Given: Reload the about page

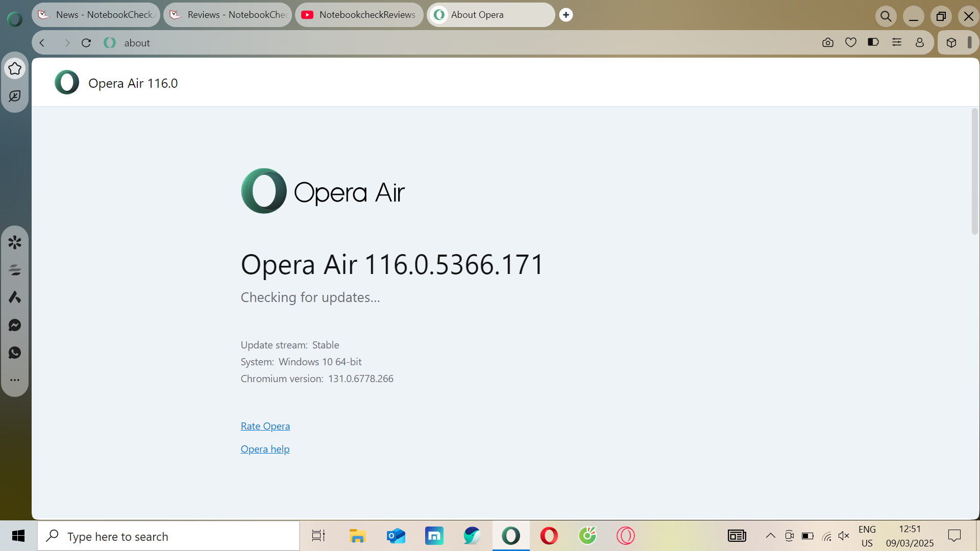Looking at the screenshot, I should click(x=86, y=43).
